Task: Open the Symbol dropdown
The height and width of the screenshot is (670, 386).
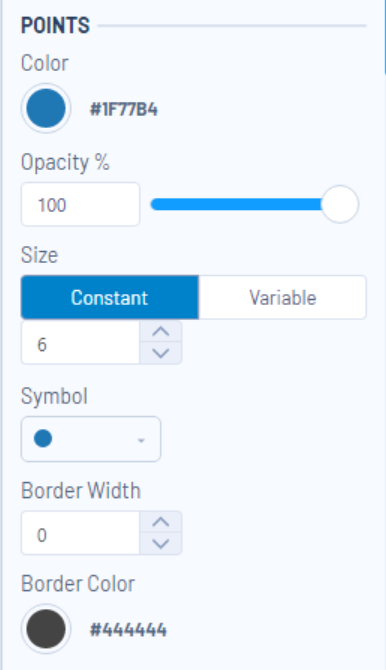Action: click(x=91, y=439)
